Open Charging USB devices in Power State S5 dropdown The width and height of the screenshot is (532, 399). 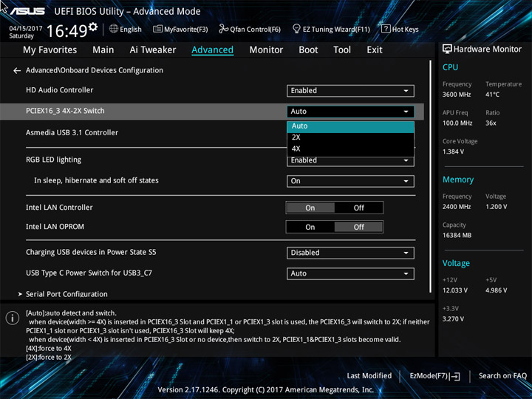click(x=350, y=253)
